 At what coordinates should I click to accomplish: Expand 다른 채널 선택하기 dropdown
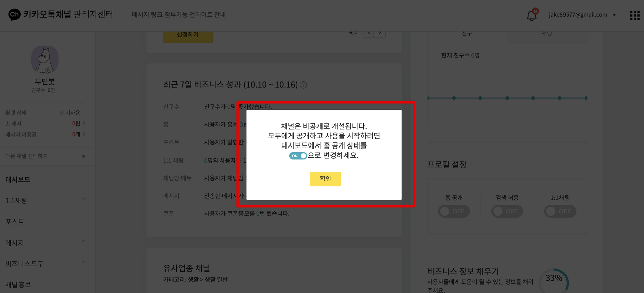click(45, 156)
